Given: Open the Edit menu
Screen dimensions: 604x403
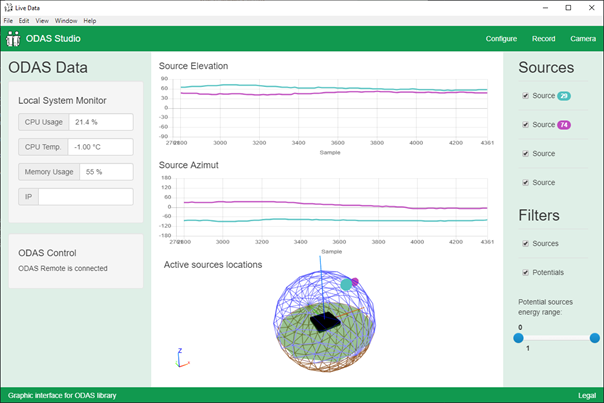Looking at the screenshot, I should (x=24, y=21).
